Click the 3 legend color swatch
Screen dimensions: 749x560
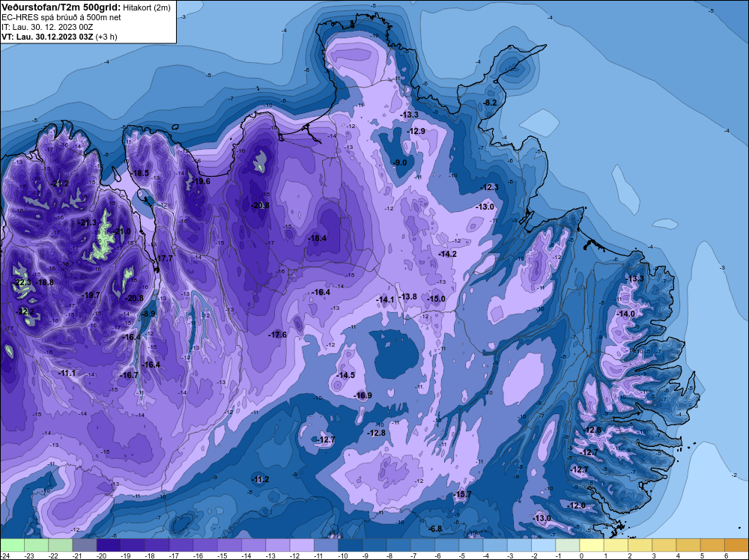[664, 545]
